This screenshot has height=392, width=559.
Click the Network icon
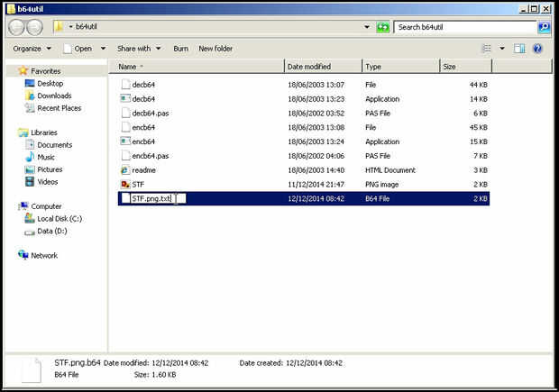(23, 255)
